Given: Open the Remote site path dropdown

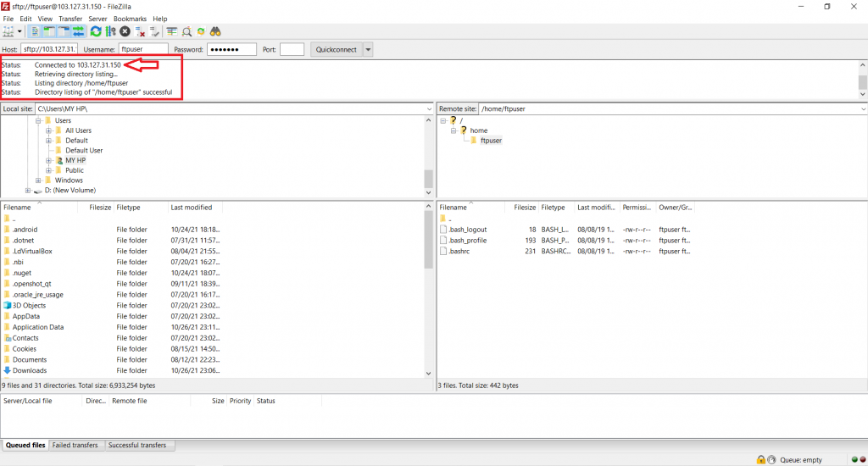Looking at the screenshot, I should pyautogui.click(x=863, y=109).
